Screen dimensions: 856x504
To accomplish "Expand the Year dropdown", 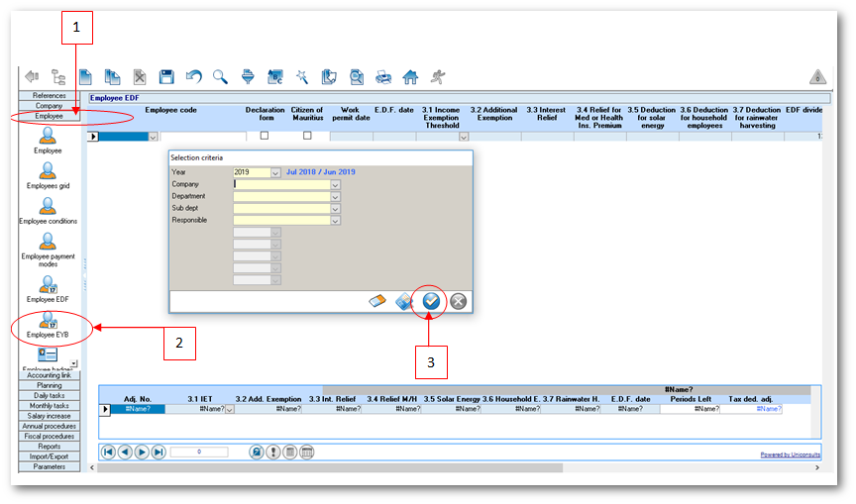I will point(275,172).
